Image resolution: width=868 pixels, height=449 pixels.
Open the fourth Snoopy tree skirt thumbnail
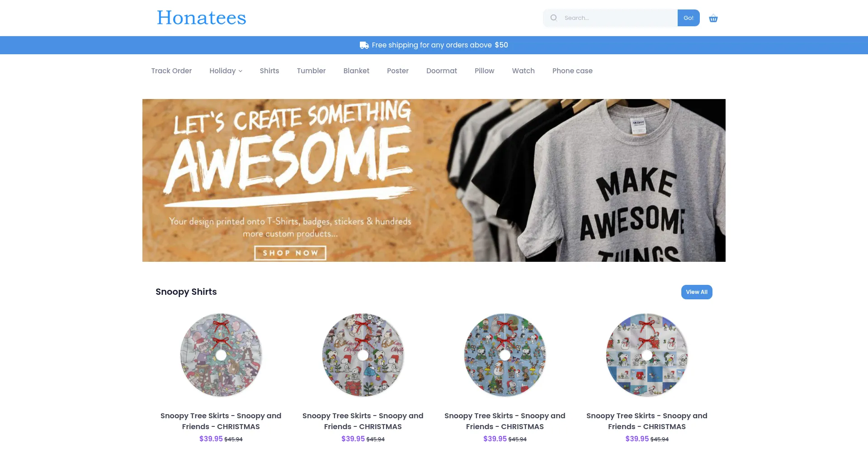coord(647,355)
